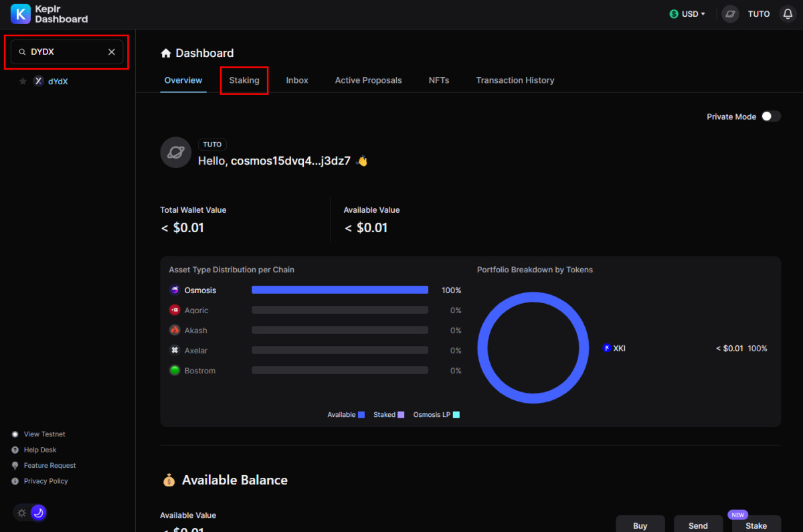
Task: Open the notifications bell
Action: pyautogui.click(x=788, y=14)
